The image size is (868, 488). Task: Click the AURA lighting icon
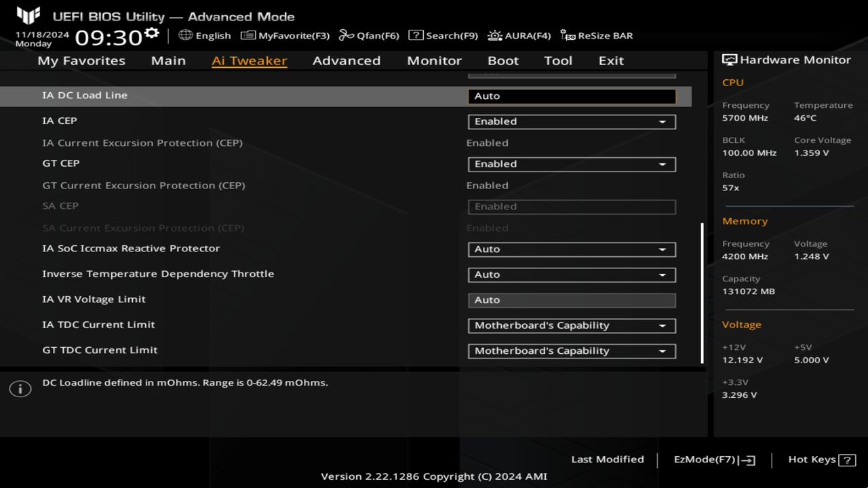495,35
